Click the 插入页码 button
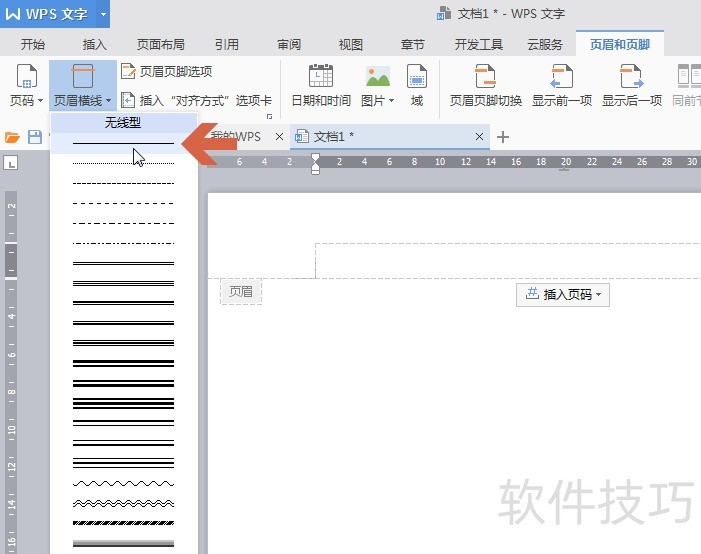The image size is (701, 554). click(x=563, y=295)
